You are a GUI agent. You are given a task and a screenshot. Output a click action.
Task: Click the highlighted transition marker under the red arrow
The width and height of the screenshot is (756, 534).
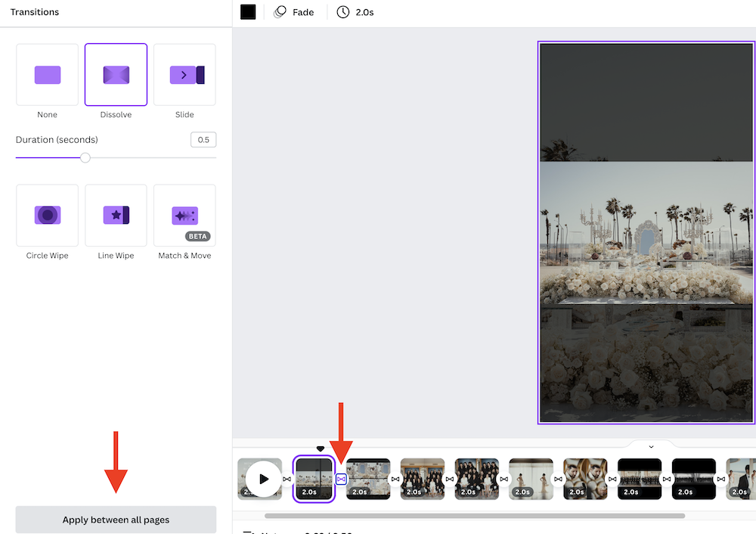(x=341, y=479)
